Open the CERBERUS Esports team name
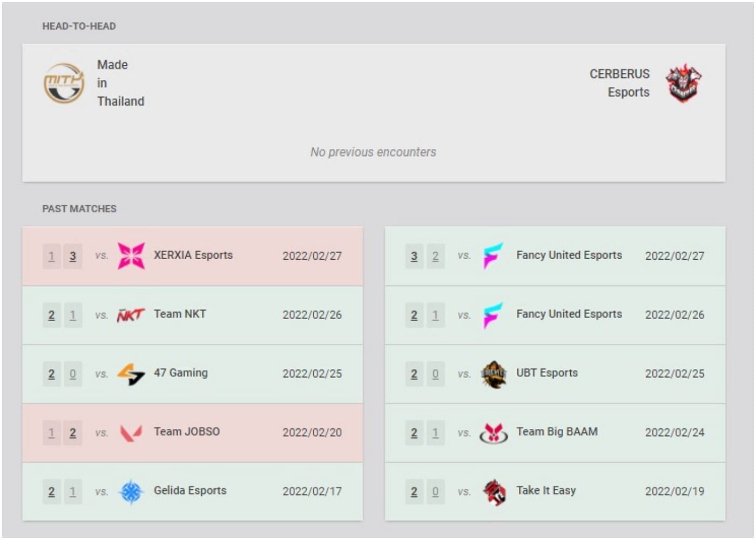 tap(619, 83)
